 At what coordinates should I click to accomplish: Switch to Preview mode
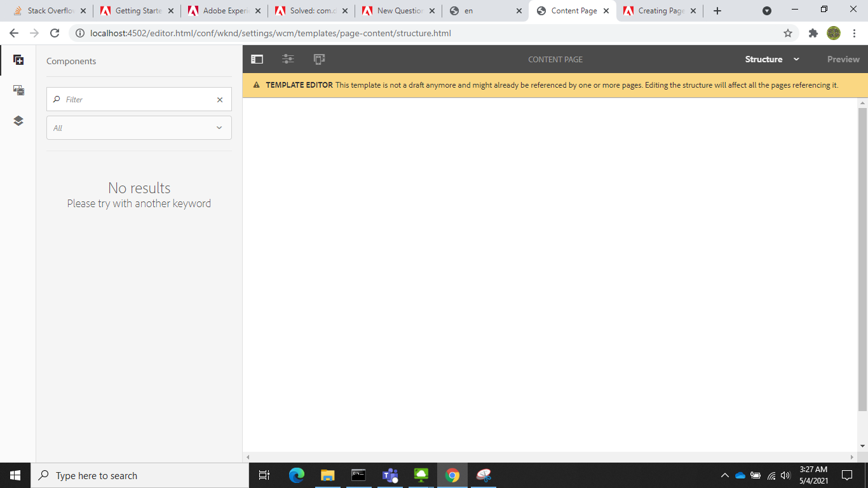pyautogui.click(x=843, y=59)
